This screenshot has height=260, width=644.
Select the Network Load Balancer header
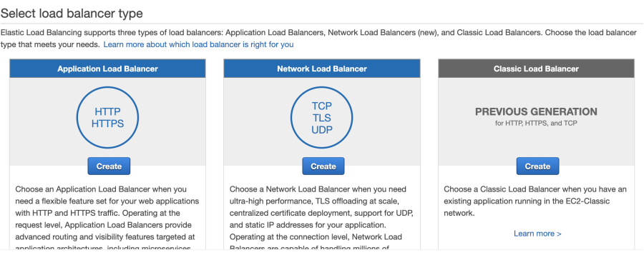[x=322, y=69]
